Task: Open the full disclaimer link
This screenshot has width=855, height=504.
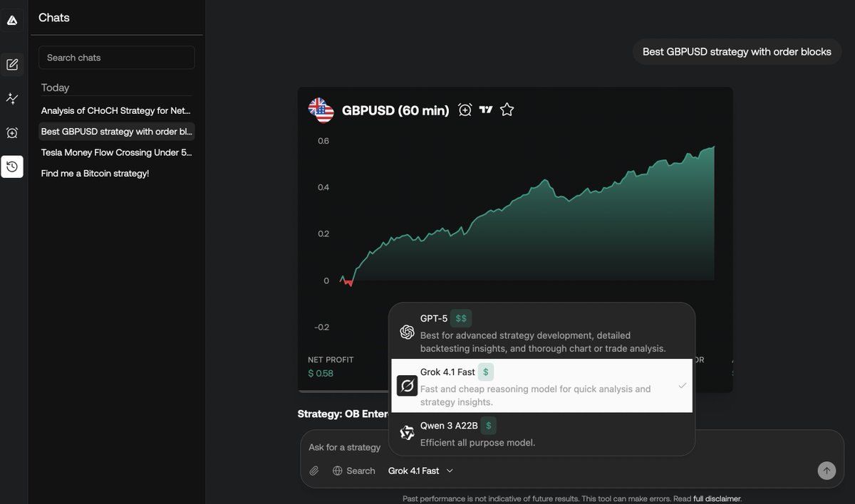Action: 717,499
